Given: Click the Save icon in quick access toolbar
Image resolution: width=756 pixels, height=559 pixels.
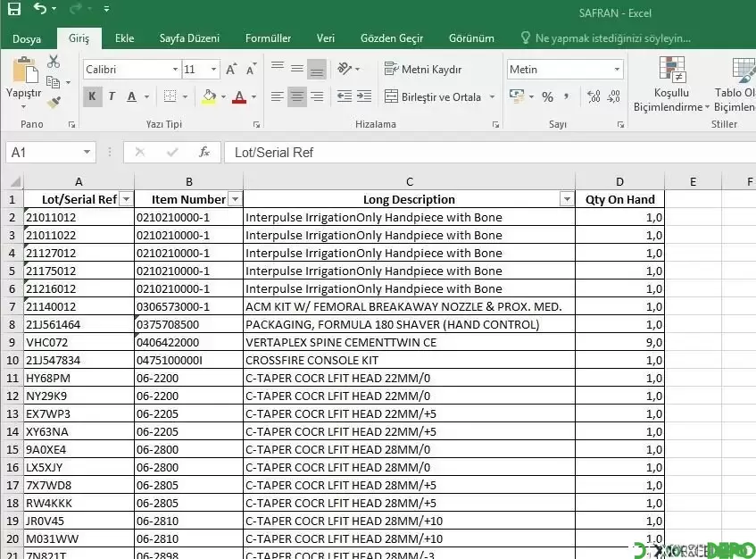Looking at the screenshot, I should [x=14, y=9].
